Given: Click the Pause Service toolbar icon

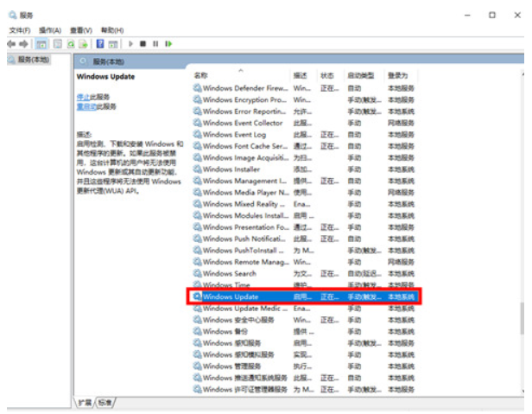Looking at the screenshot, I should click(155, 43).
